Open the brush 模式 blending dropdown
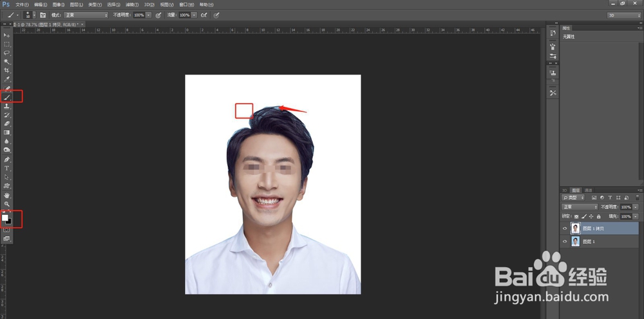Viewport: 644px width, 319px height. click(x=87, y=15)
